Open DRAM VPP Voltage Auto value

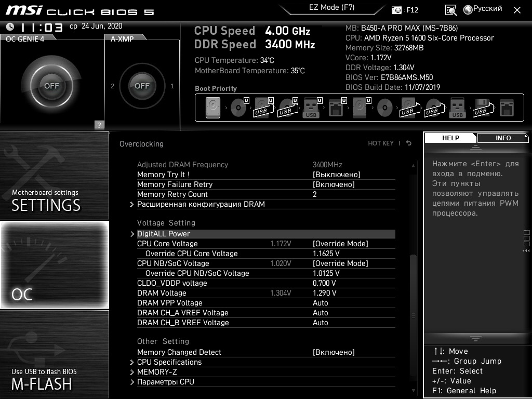tap(320, 303)
